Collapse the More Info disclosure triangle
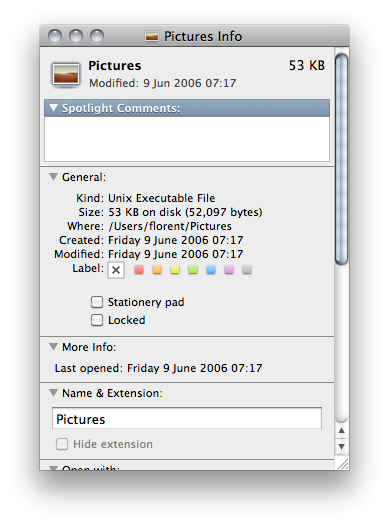389x525 pixels. 54,347
